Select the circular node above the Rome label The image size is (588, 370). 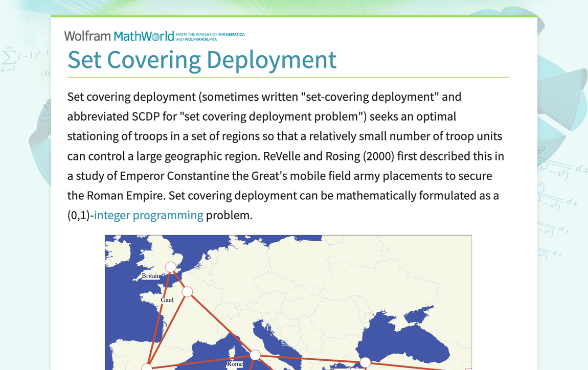coord(255,355)
